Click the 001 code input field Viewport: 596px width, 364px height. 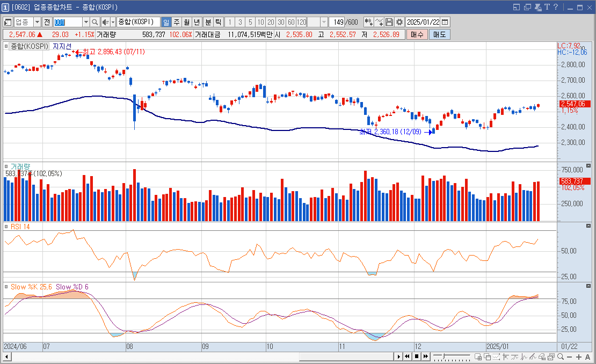click(68, 22)
